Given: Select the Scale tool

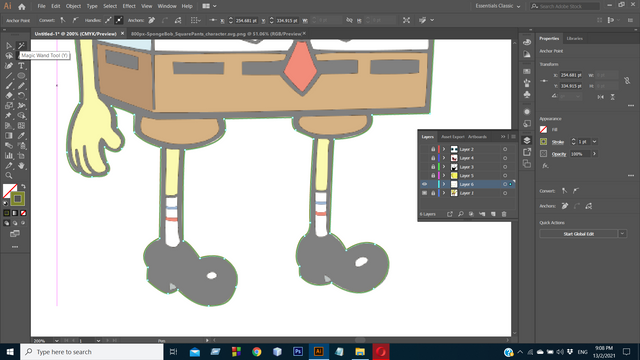Looking at the screenshot, I should tap(9, 106).
